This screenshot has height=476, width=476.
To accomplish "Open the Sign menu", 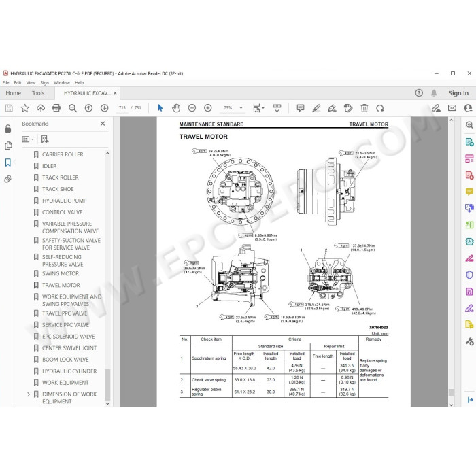I will (45, 82).
